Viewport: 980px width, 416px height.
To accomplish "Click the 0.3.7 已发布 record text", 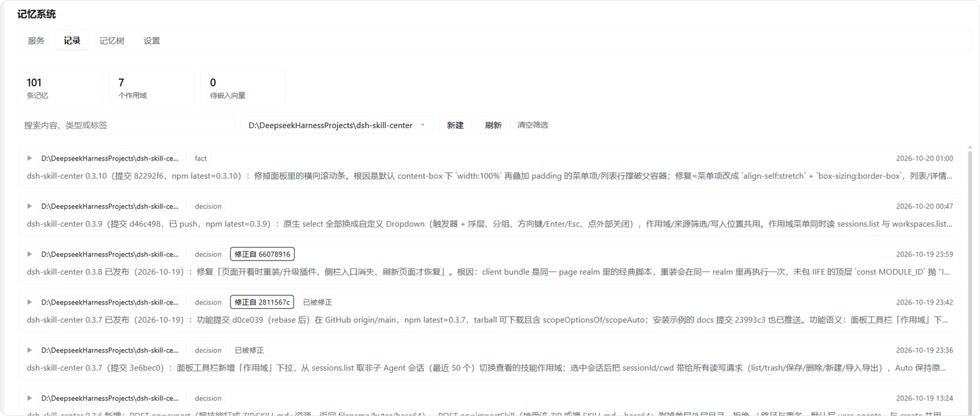I will 487,320.
